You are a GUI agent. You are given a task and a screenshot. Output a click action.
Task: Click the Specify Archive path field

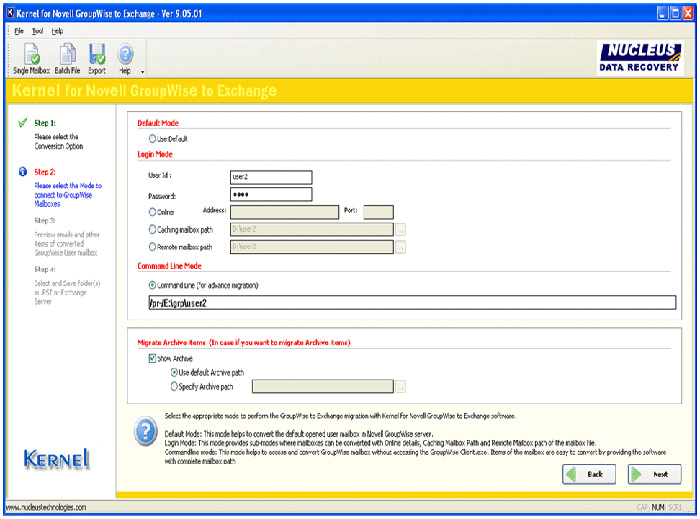point(323,386)
